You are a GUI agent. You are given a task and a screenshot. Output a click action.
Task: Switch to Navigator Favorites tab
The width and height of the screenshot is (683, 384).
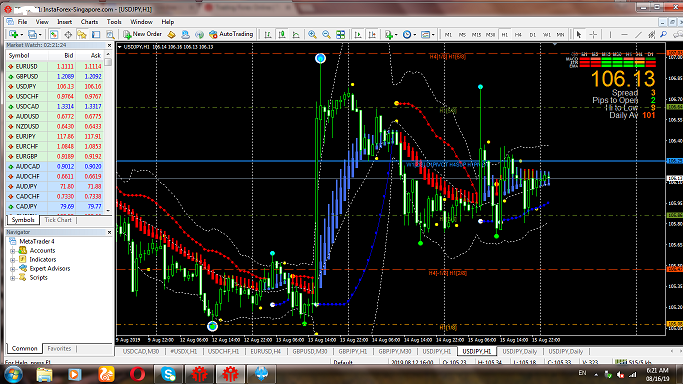59,348
